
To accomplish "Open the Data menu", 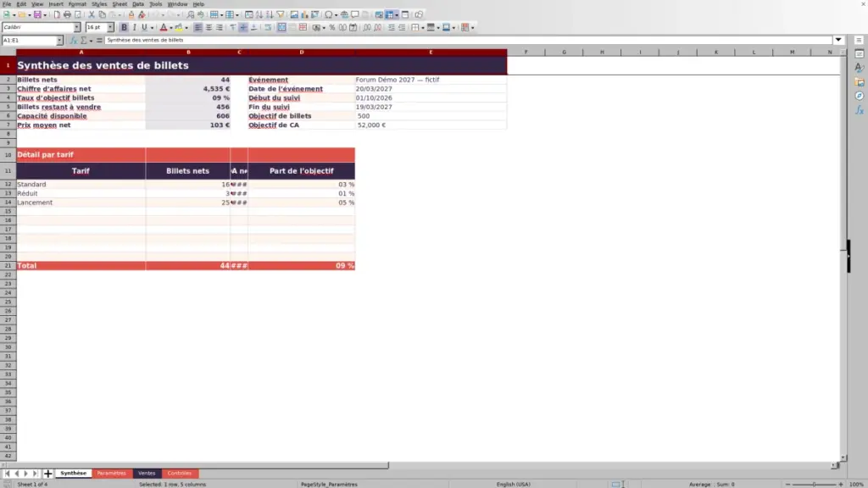I will click(138, 4).
